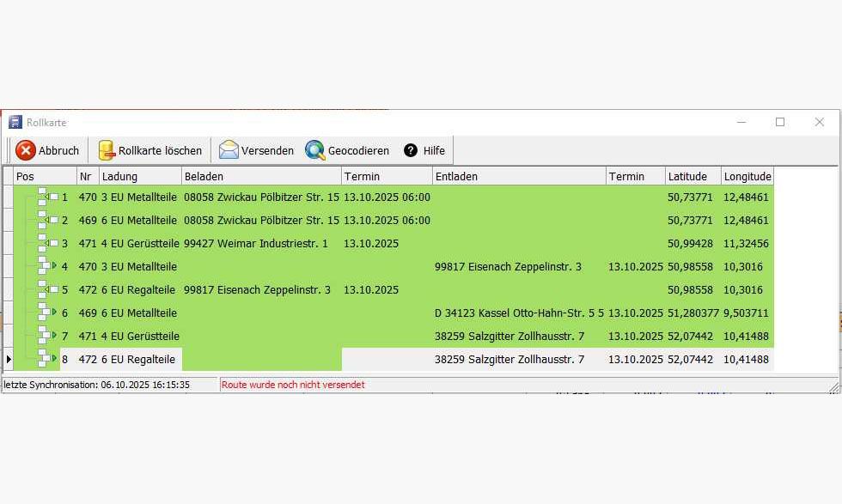Click the Rollkarte löschen database icon

pyautogui.click(x=107, y=150)
